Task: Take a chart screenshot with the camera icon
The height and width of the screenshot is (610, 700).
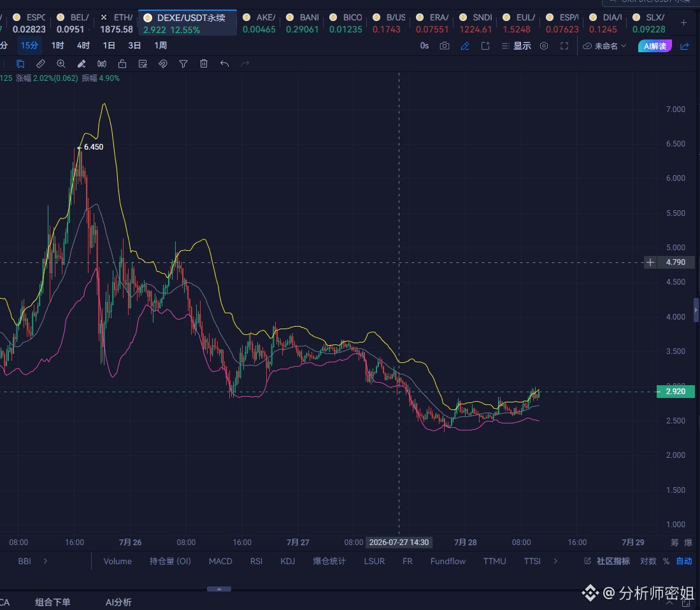Action: point(445,46)
